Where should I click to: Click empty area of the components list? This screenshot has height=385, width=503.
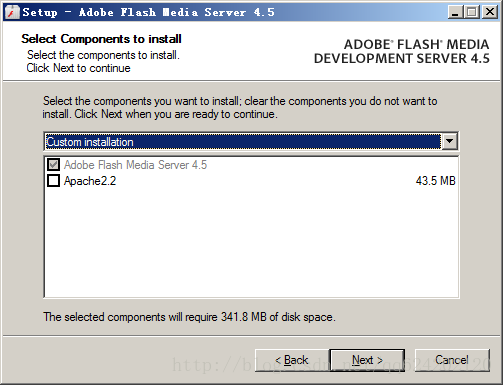[251, 243]
